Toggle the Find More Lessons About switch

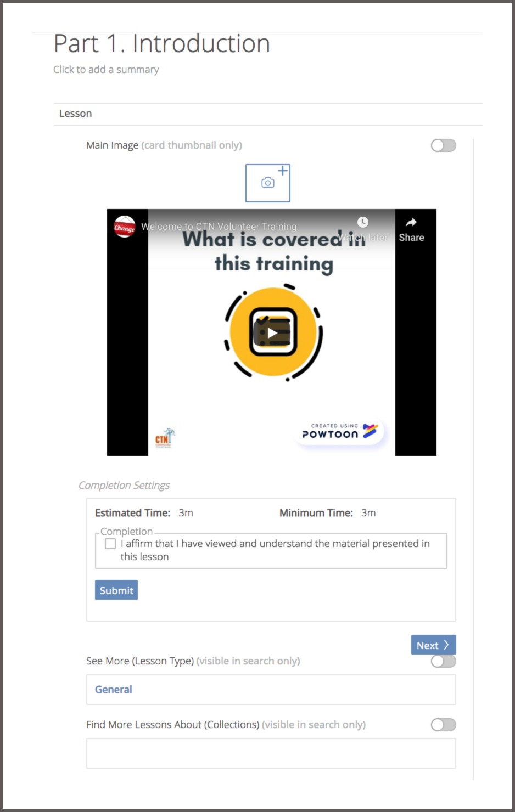(x=444, y=725)
